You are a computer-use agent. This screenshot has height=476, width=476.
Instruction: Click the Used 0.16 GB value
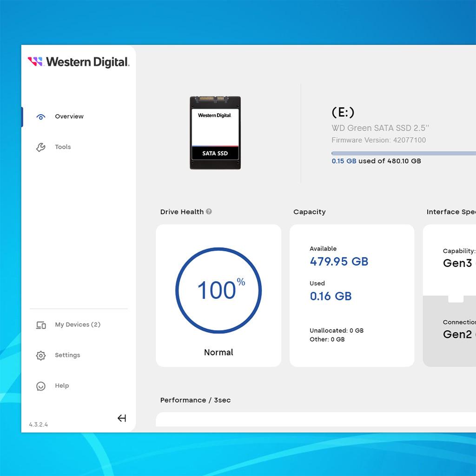(x=331, y=296)
